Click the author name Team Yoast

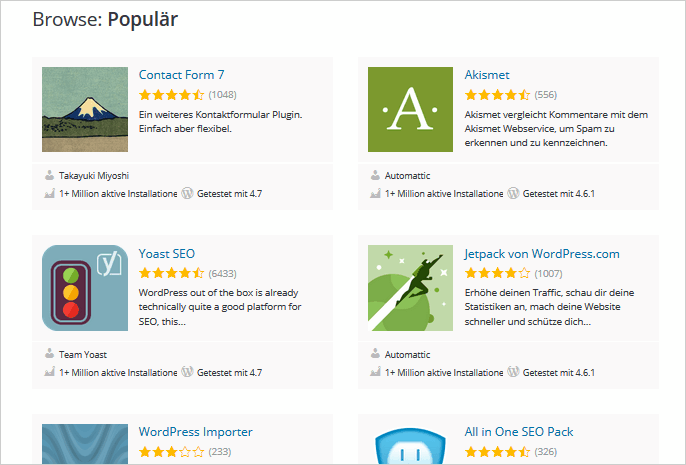83,355
